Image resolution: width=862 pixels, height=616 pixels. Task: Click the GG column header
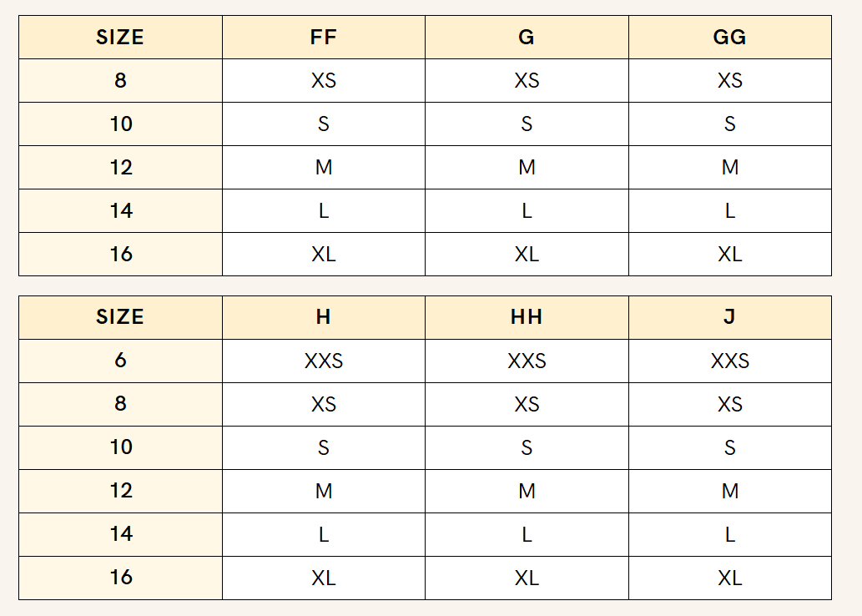coord(729,38)
